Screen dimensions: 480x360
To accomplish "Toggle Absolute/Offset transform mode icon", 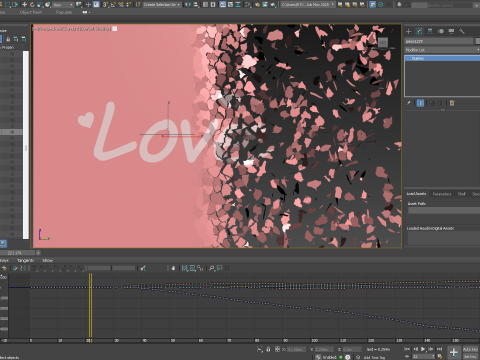I will (x=277, y=349).
